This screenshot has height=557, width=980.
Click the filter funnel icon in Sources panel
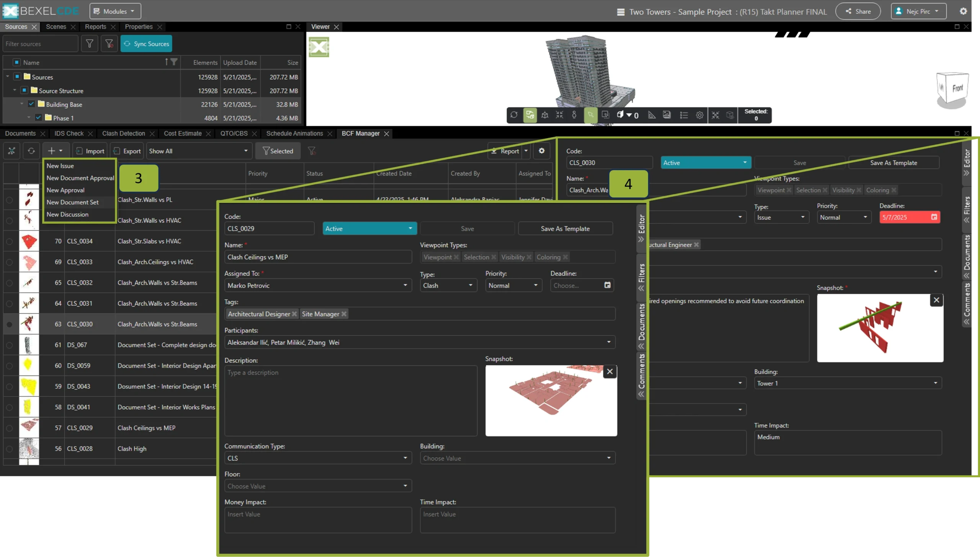point(90,44)
